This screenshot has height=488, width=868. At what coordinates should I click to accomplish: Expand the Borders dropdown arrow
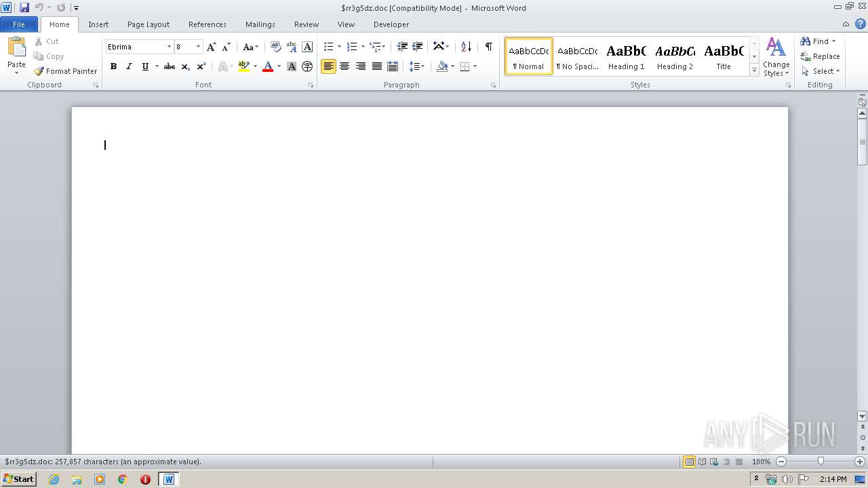tap(475, 66)
